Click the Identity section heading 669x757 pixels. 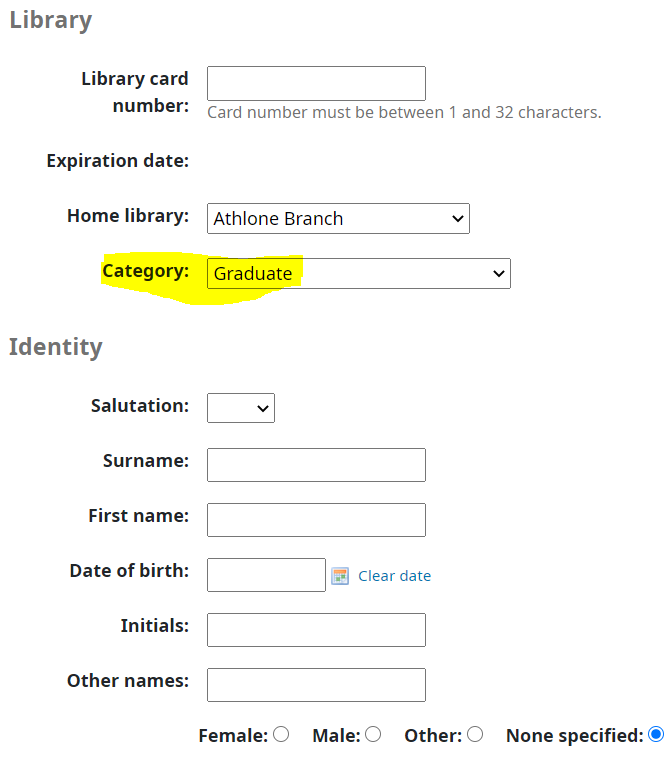click(x=56, y=347)
